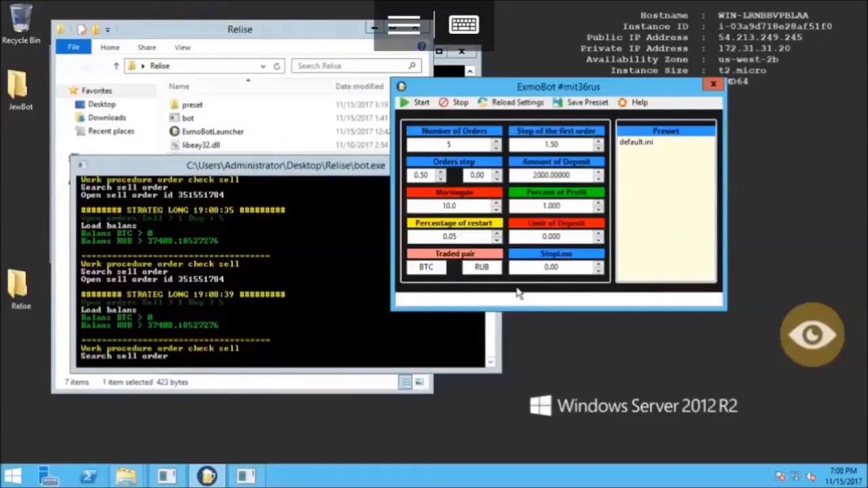This screenshot has height=488, width=868.
Task: Adjust the Percentage of restart spinner
Action: (496, 237)
